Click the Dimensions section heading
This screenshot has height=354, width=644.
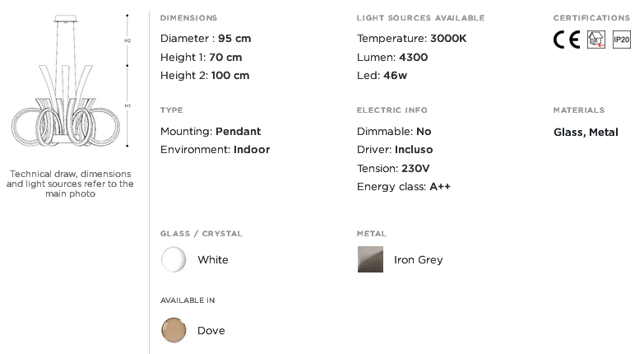[x=188, y=18]
